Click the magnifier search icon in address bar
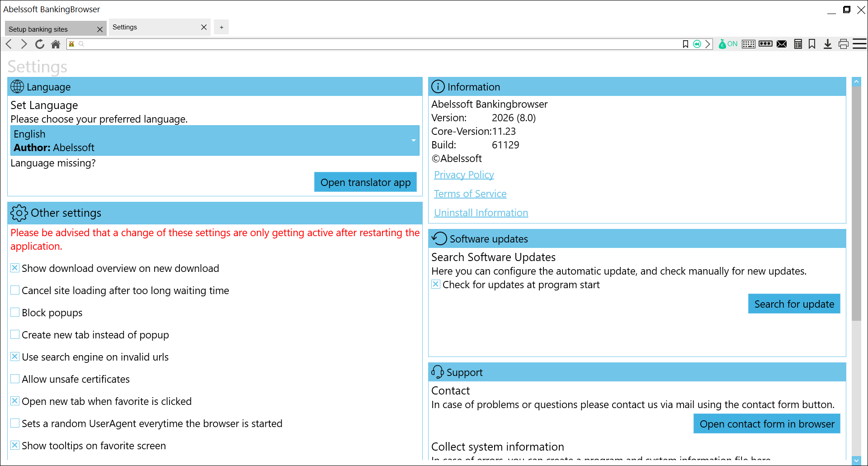 (x=81, y=44)
